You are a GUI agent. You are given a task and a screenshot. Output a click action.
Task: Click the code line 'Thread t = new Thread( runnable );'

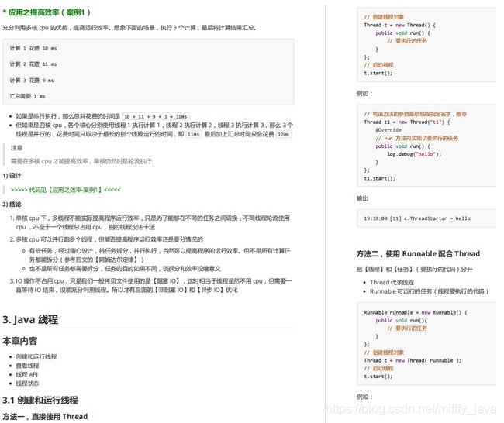[412, 361]
